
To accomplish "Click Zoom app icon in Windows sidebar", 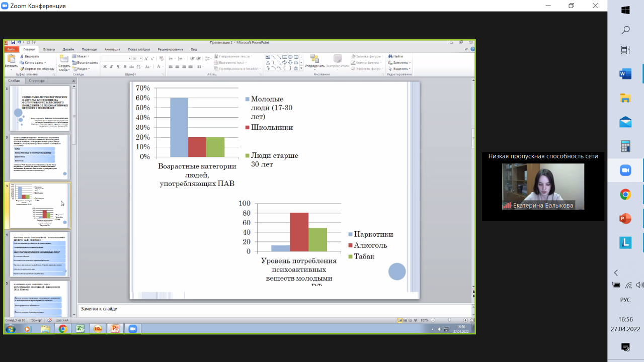I will coord(625,171).
